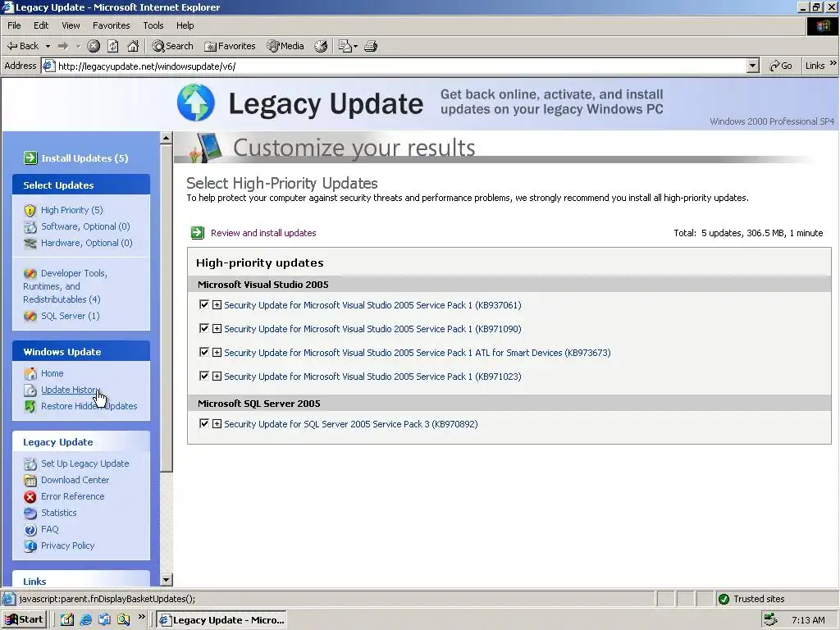
Task: Click the Start button
Action: tap(24, 620)
